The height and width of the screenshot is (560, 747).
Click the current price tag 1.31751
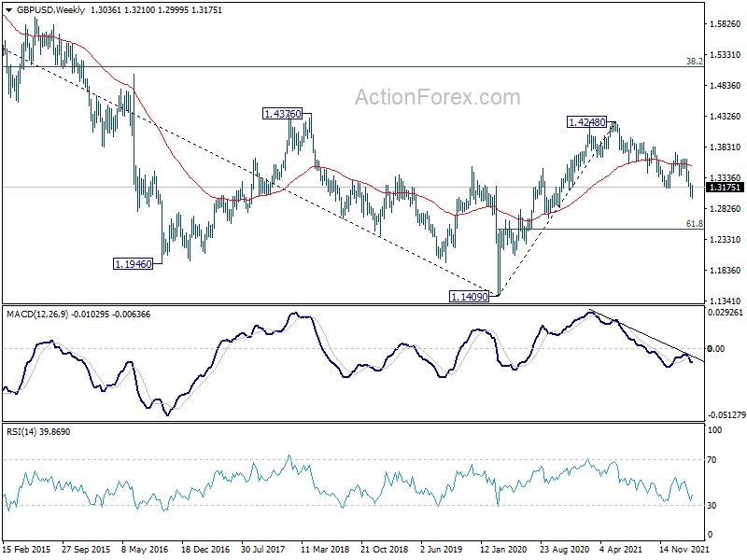coord(726,188)
